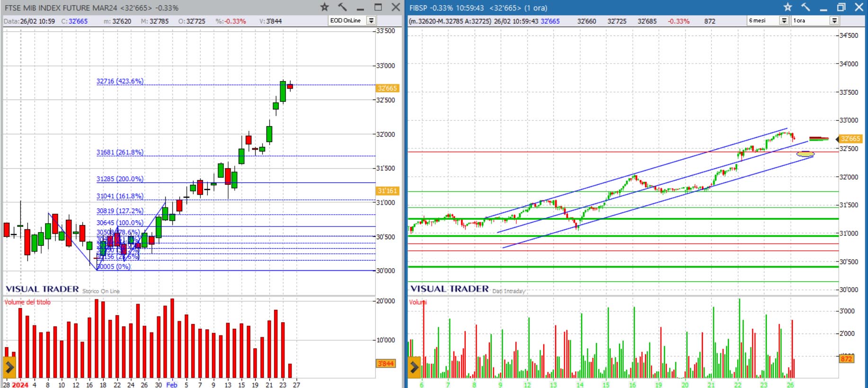Click the m: 32'620 minimum value
The height and width of the screenshot is (388, 868).
117,21
